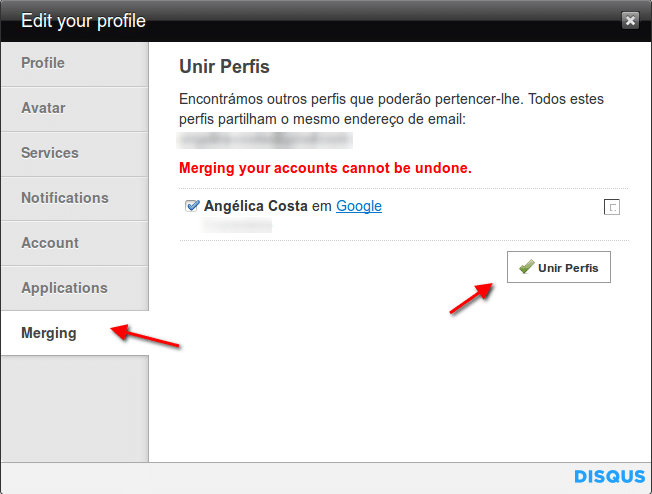Viewport: 652px width, 494px height.
Task: Click the Angélica Costa account name
Action: click(x=256, y=206)
